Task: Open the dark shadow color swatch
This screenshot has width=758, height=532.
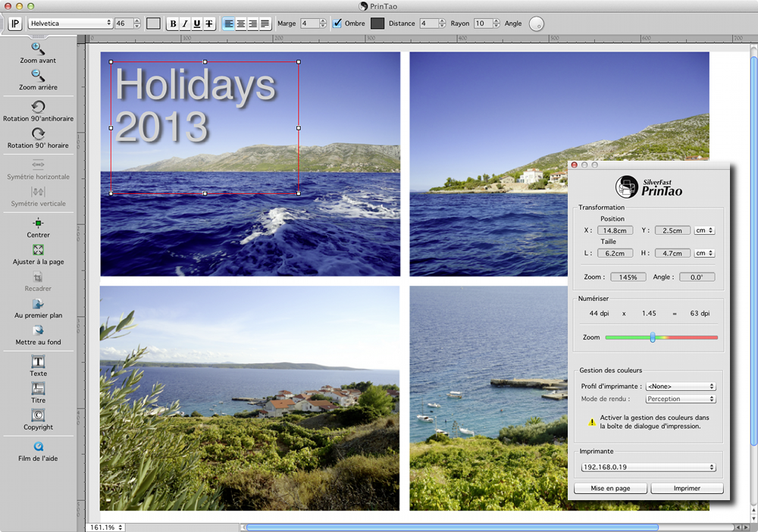Action: tap(377, 23)
